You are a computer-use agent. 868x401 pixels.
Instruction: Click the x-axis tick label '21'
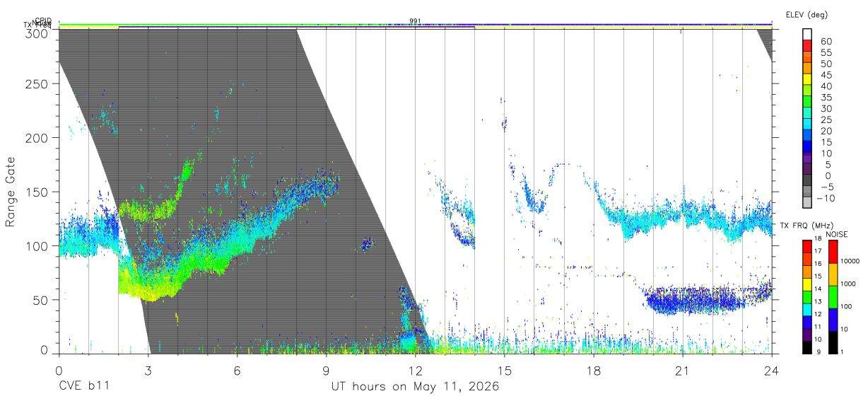click(683, 370)
